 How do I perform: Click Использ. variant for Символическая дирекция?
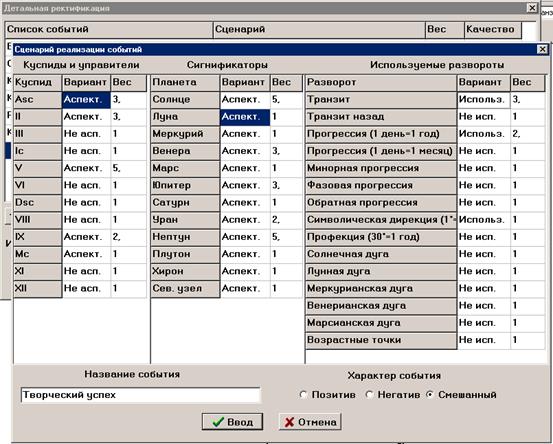pyautogui.click(x=484, y=220)
